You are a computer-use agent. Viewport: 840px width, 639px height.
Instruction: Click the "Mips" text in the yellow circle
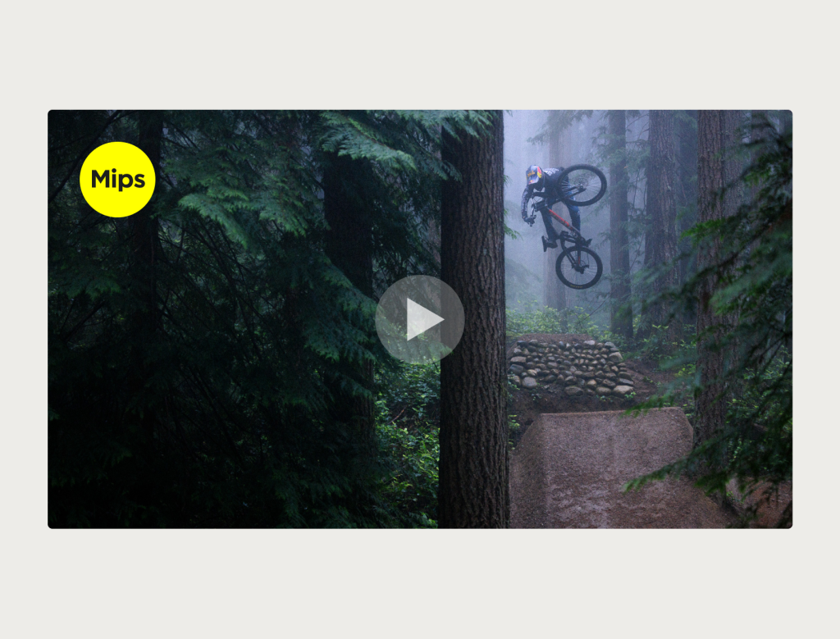118,180
